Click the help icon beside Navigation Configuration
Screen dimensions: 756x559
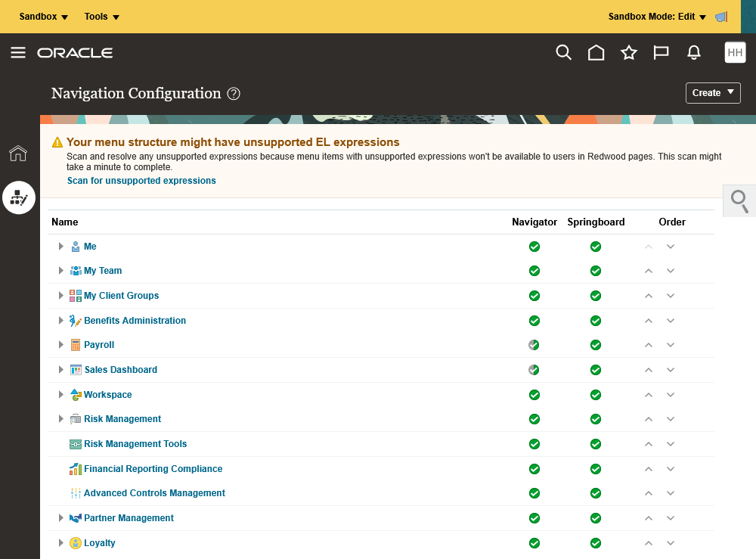coord(234,94)
